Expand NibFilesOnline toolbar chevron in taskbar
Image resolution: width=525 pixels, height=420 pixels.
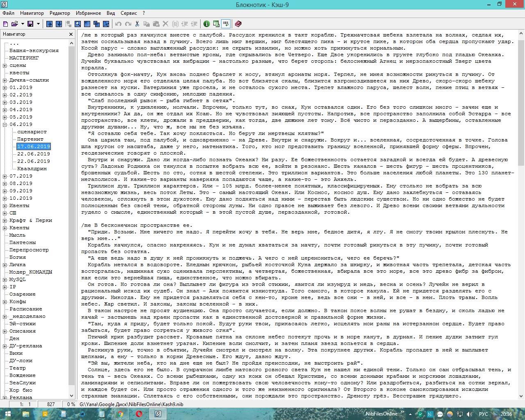[402, 413]
